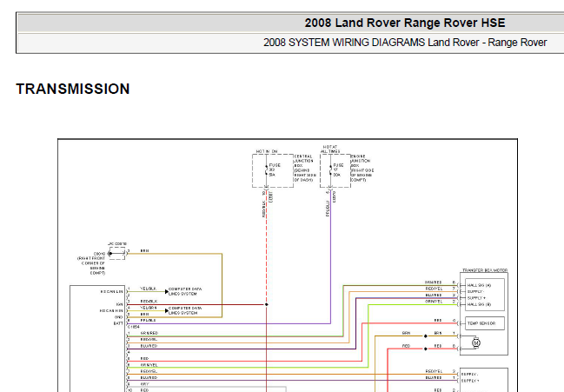Click the "YEL/BRN" wire label at pin 4
This screenshot has height=392, width=564.
tap(149, 308)
